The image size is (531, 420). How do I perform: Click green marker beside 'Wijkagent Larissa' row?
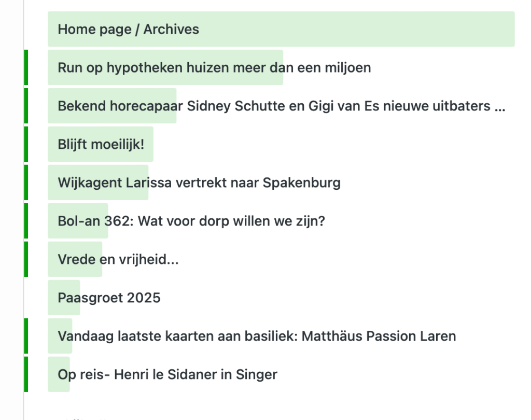click(x=26, y=183)
